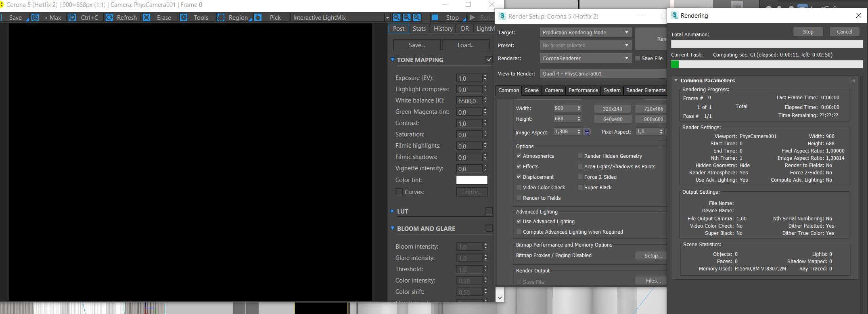Click scroll down arrow of Post panel

(x=500, y=298)
